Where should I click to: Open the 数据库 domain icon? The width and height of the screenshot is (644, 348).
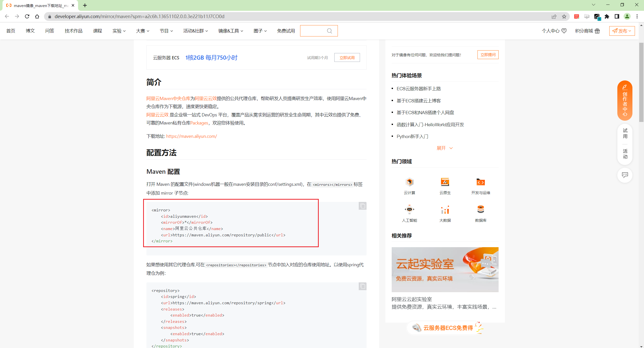480,209
